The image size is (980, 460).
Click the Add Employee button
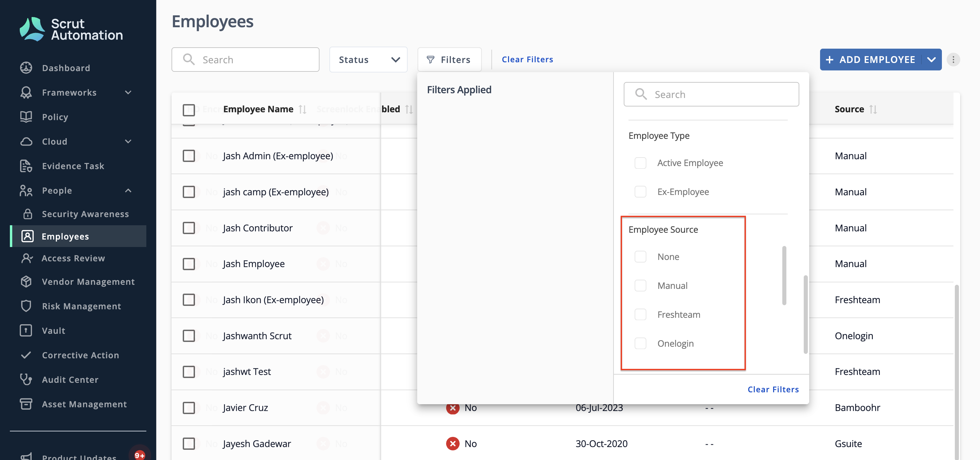pyautogui.click(x=871, y=60)
